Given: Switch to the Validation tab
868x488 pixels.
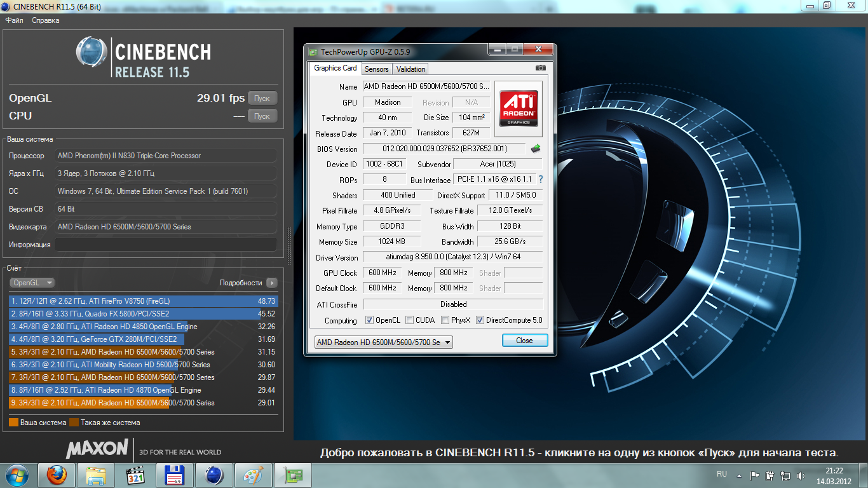Looking at the screenshot, I should click(410, 69).
